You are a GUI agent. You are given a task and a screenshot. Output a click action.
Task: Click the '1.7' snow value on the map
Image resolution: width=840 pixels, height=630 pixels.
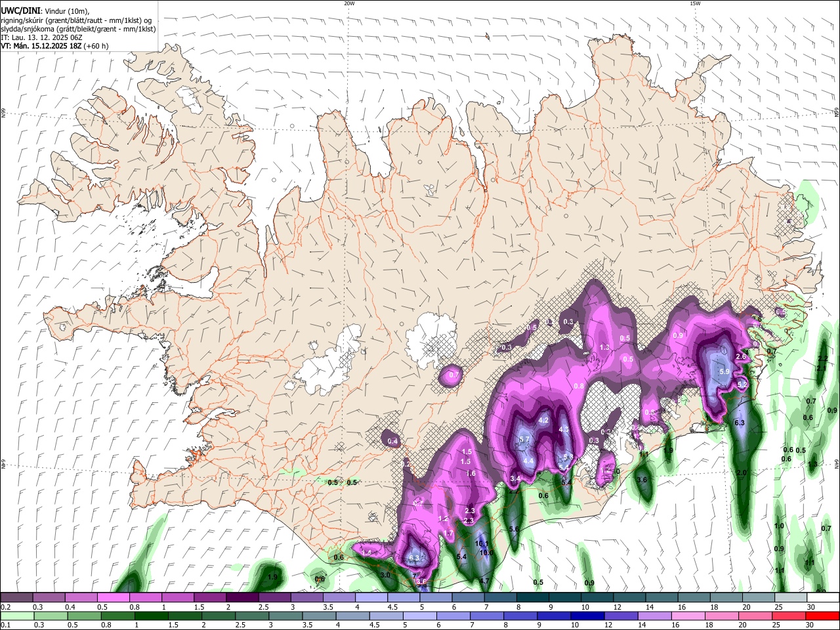point(449,534)
